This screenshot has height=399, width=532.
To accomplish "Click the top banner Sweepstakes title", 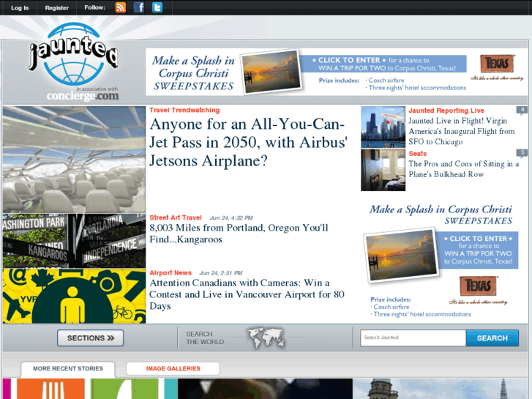I will [193, 73].
